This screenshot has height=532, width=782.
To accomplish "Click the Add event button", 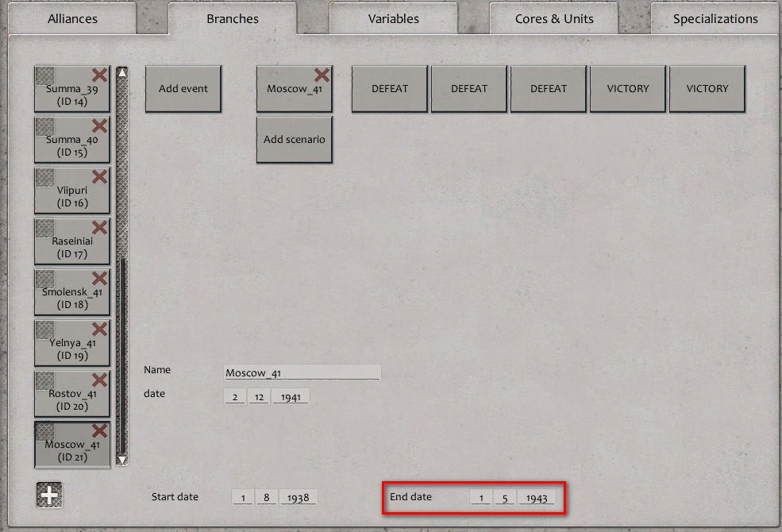I will pos(183,89).
